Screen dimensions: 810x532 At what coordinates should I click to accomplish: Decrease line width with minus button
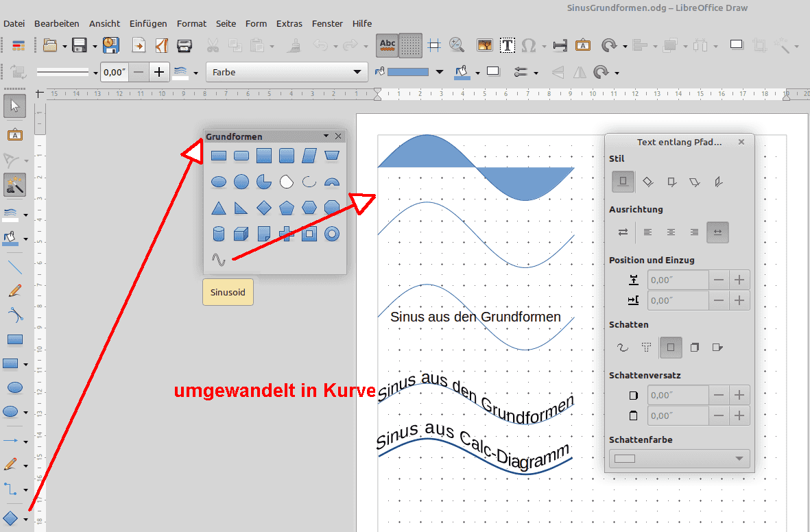[139, 72]
